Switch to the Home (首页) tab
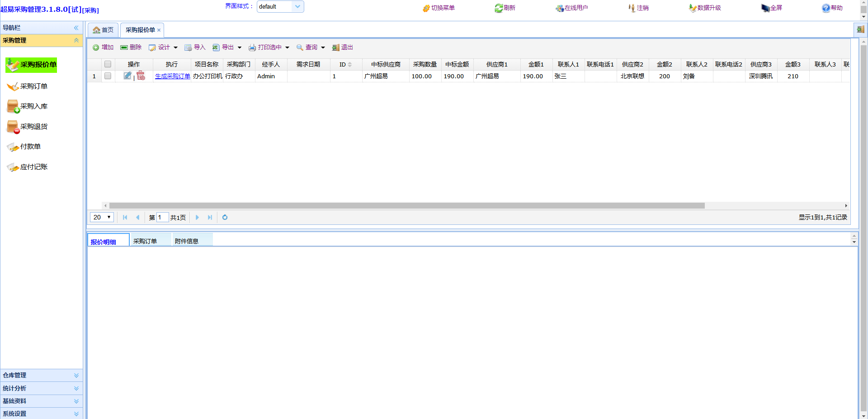Image resolution: width=868 pixels, height=419 pixels. pyautogui.click(x=103, y=30)
